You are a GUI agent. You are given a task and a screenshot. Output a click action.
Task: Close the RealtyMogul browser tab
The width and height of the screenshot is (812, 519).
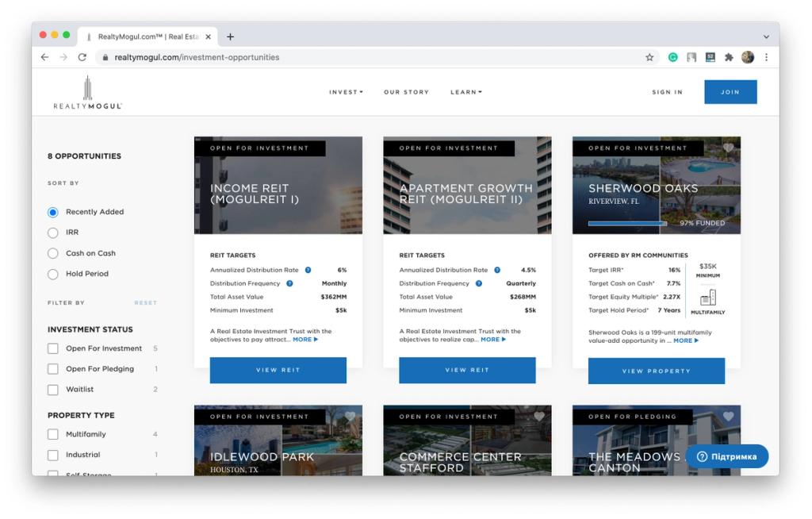[209, 37]
